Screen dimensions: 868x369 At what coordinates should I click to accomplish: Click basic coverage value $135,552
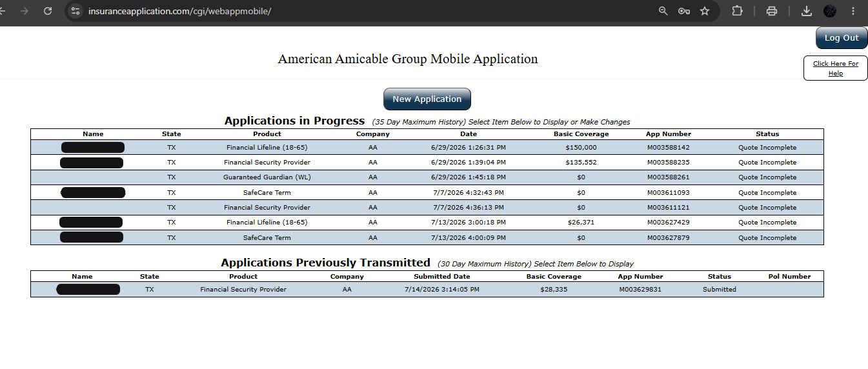click(x=581, y=162)
